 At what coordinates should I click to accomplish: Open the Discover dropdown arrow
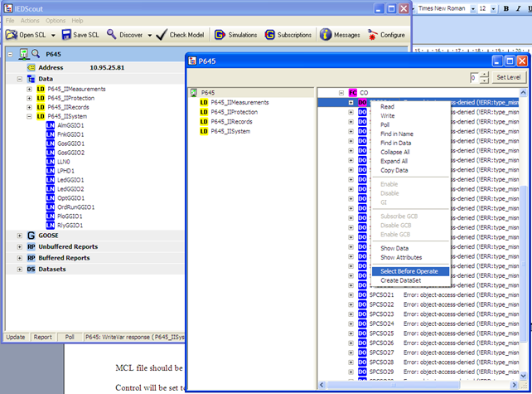coord(150,35)
